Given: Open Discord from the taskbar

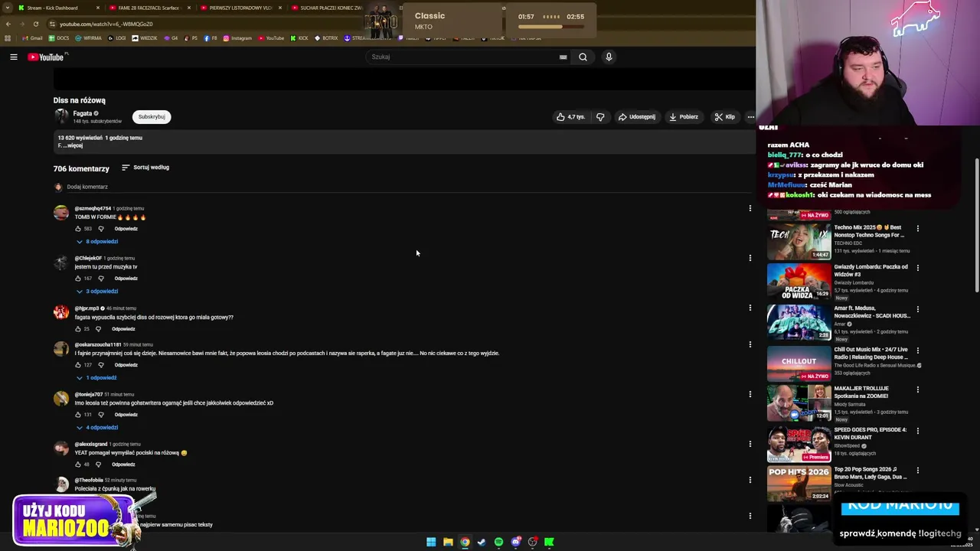Looking at the screenshot, I should [x=515, y=542].
